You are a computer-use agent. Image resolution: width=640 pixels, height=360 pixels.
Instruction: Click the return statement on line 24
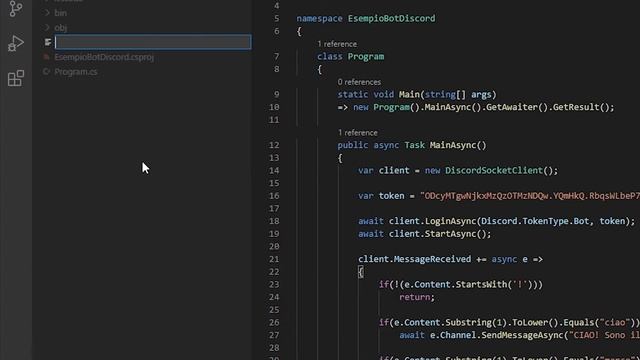(417, 297)
